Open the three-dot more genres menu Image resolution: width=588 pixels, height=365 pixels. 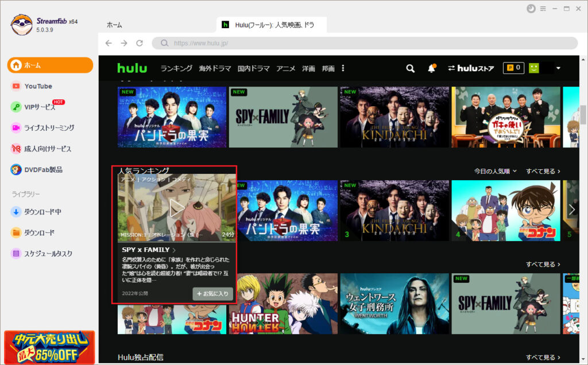click(x=343, y=68)
